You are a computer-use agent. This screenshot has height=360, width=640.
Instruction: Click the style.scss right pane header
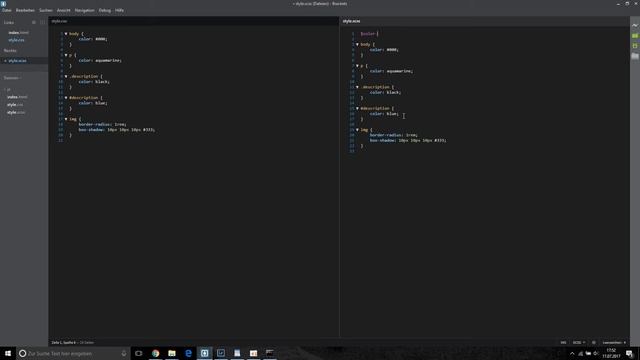pyautogui.click(x=351, y=21)
